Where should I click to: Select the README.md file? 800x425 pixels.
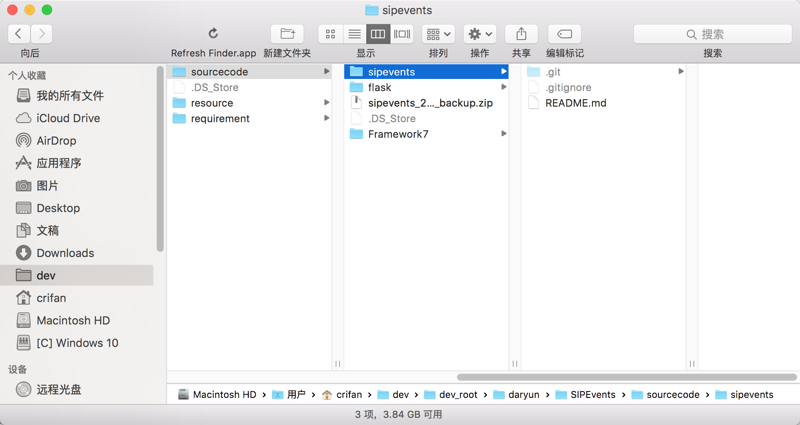[603, 103]
